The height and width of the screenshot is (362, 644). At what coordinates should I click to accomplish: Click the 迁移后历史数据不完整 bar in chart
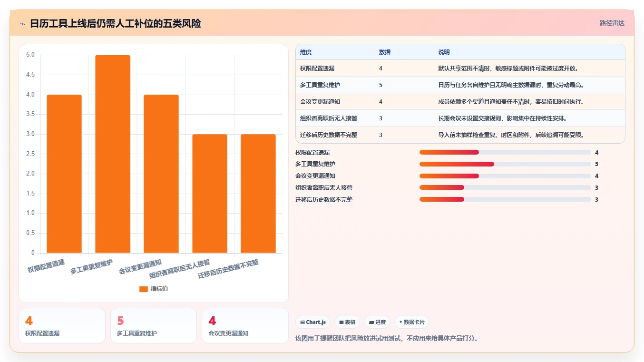tap(258, 194)
